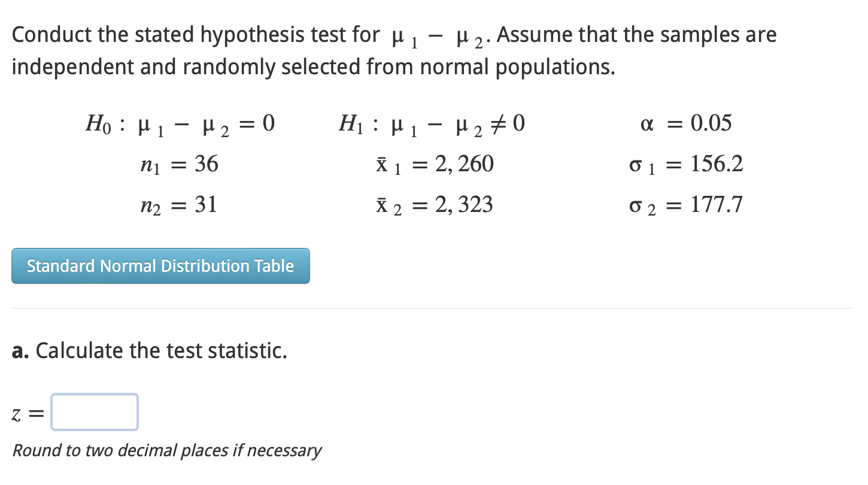Click the sample mean x̄2 = 2,323

tap(433, 205)
